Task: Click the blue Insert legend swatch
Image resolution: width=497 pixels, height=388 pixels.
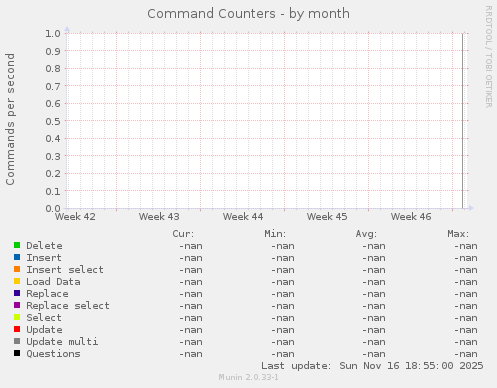Action: 17,257
